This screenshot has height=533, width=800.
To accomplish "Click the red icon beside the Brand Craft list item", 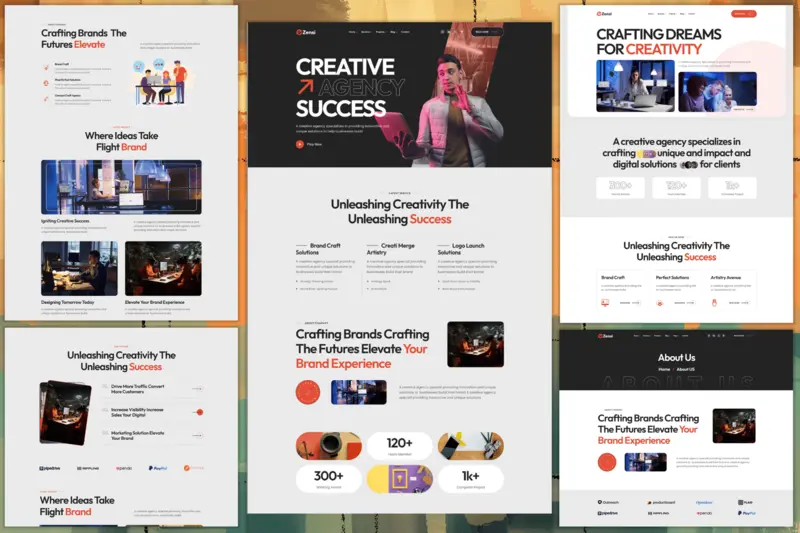I will click(46, 67).
